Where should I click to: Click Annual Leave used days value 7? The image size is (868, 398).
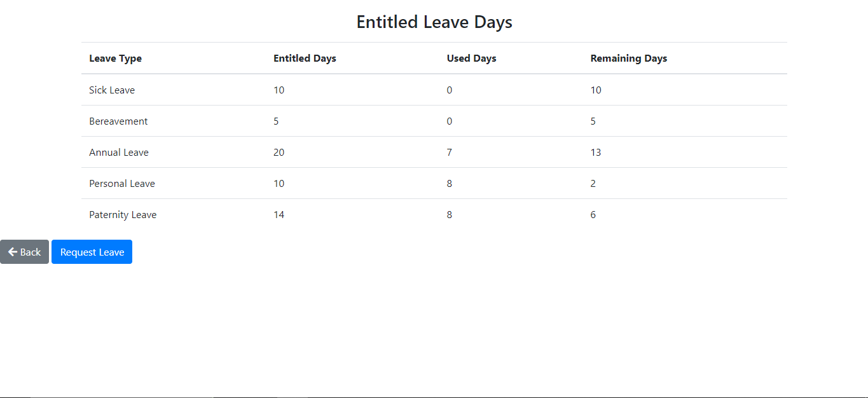449,152
